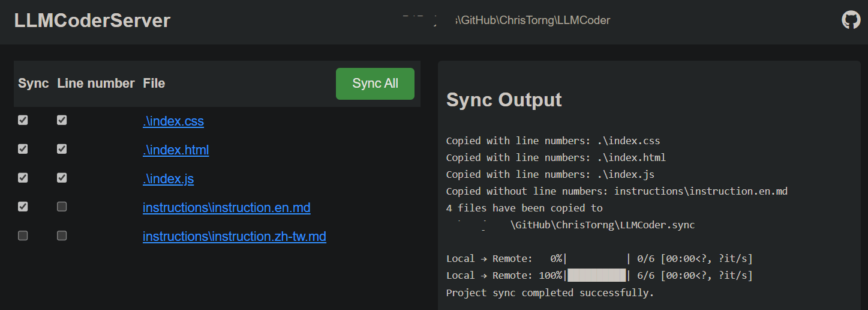This screenshot has width=868, height=310.
Task: Click output line 'Copied with line numbers: .\index.html'
Action: point(556,158)
